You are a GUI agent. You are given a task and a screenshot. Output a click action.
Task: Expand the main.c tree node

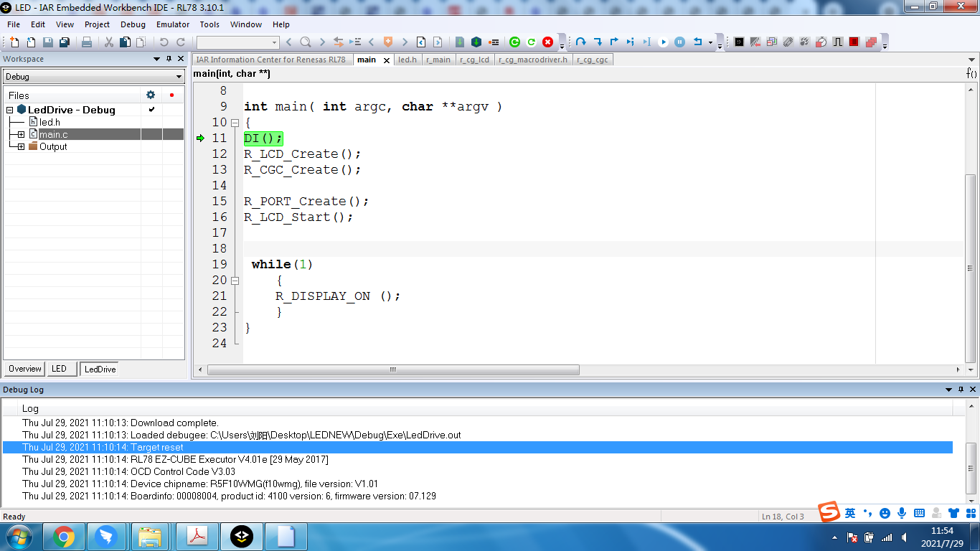click(22, 134)
